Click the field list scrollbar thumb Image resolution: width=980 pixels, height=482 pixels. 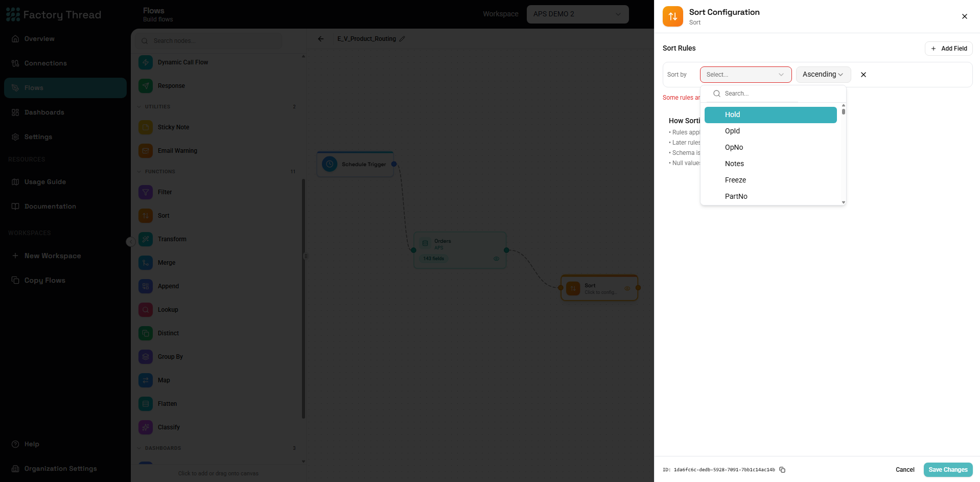tap(844, 111)
